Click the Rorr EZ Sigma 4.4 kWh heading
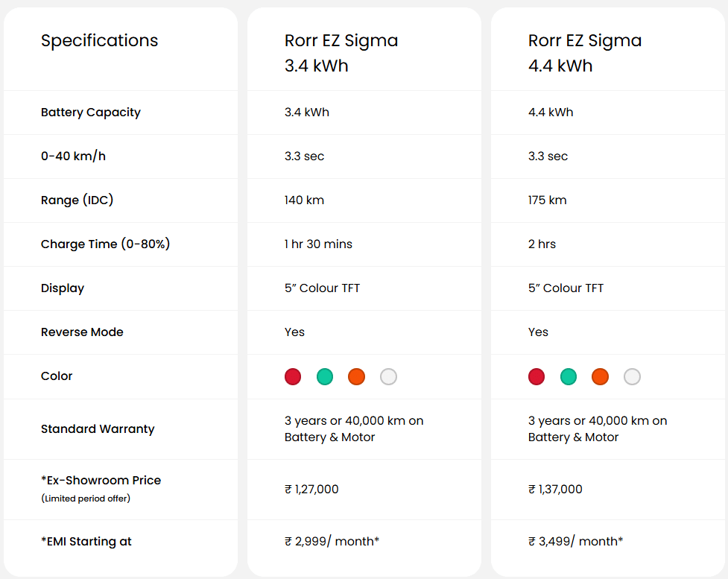Image resolution: width=728 pixels, height=579 pixels. (585, 53)
